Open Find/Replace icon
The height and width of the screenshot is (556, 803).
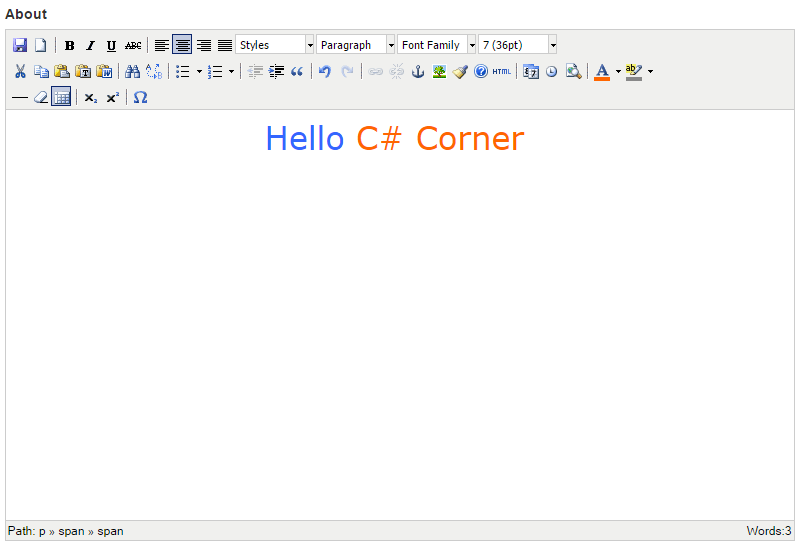[x=154, y=71]
